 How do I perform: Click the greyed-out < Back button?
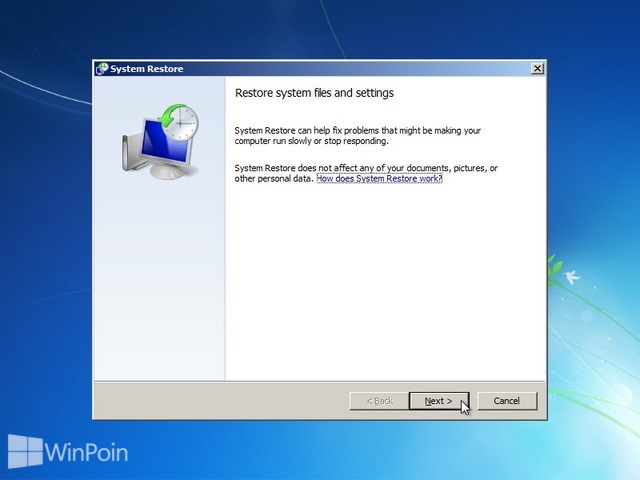[379, 401]
